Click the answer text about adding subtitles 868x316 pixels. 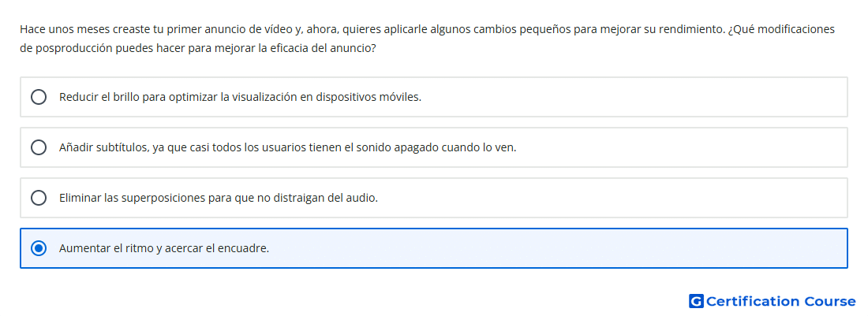click(x=288, y=147)
